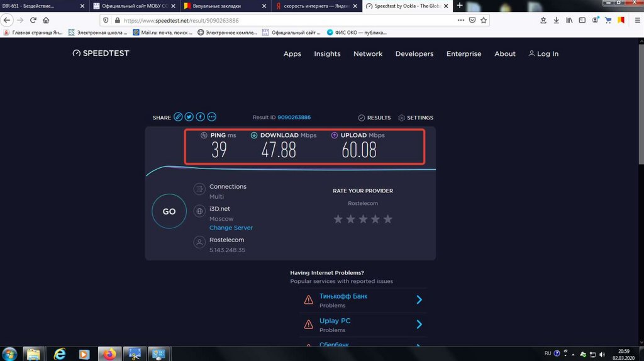Share the result on Twitter
This screenshot has height=361, width=644.
point(189,117)
